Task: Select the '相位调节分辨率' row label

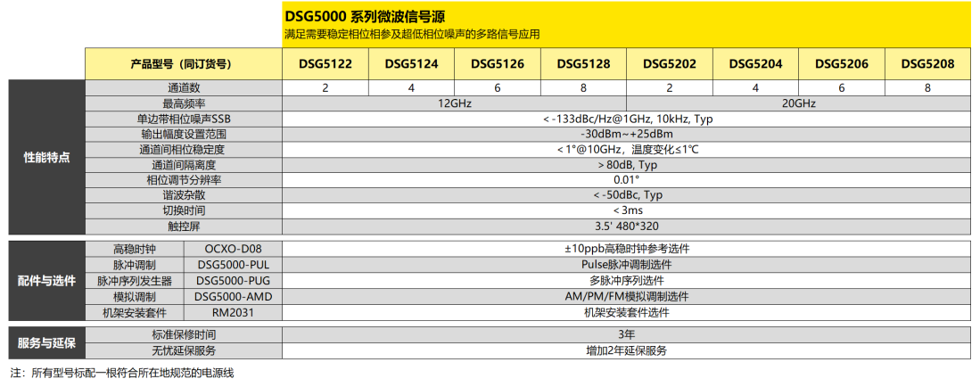Action: (184, 180)
